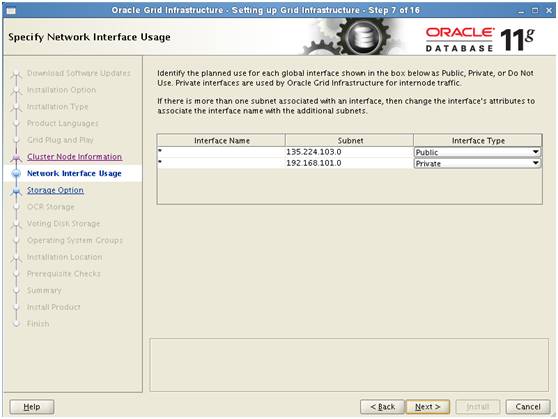
Task: Jump to the Storage Option step
Action: click(55, 190)
